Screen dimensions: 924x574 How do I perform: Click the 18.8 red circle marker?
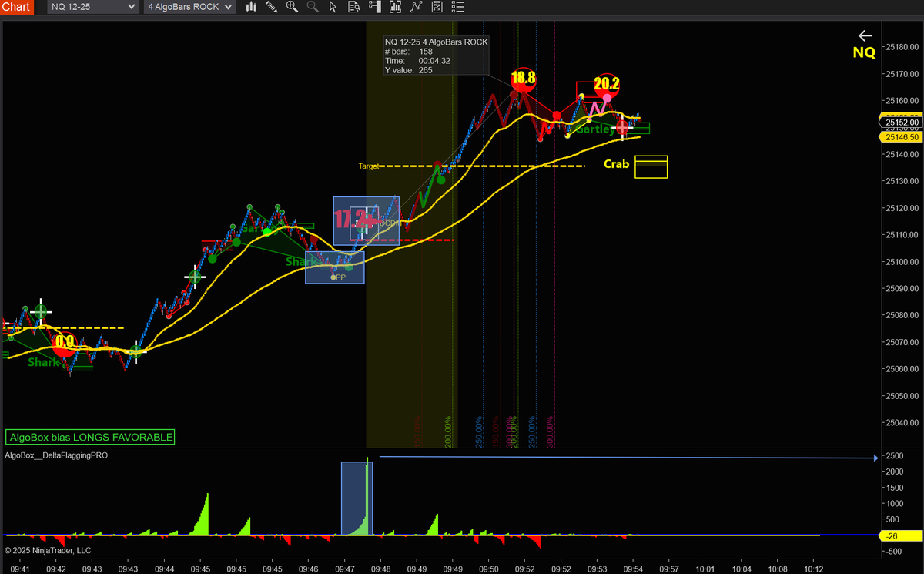523,79
